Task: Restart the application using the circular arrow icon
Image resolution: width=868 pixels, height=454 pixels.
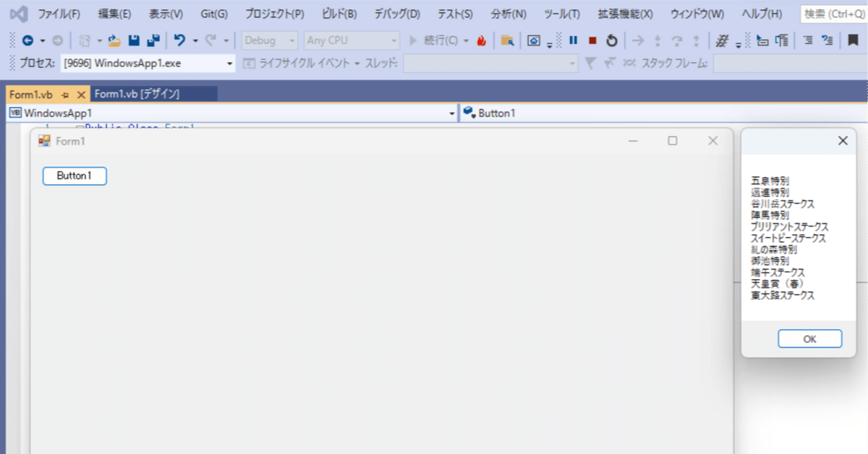Action: tap(611, 41)
